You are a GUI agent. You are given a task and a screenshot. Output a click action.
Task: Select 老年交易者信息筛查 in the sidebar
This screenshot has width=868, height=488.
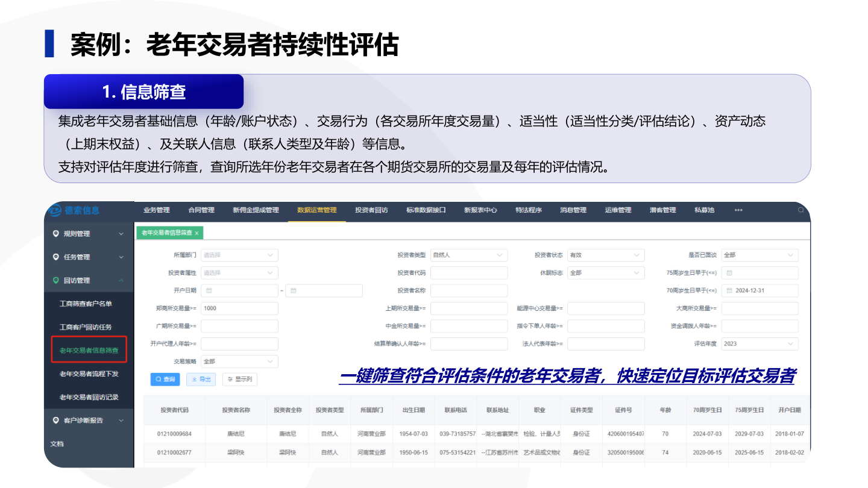pos(89,350)
